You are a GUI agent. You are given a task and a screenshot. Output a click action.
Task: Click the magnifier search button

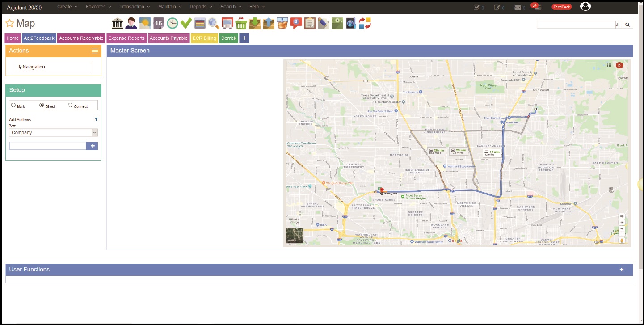tap(627, 25)
